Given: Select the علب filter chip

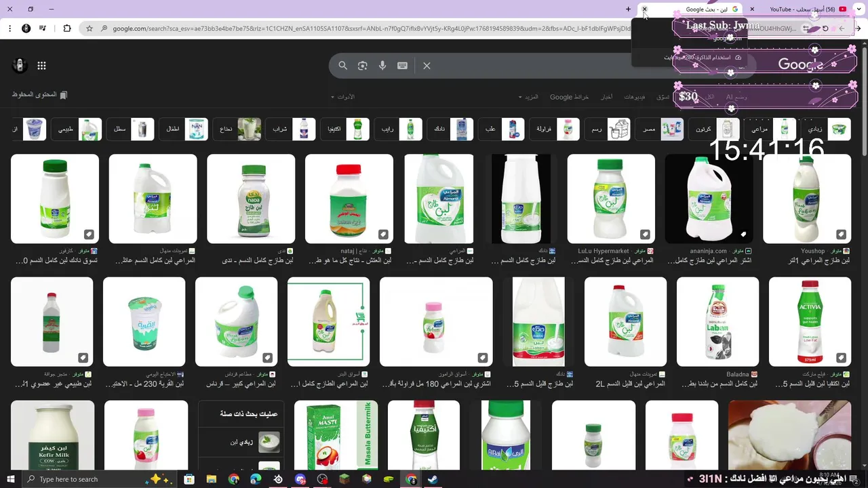Looking at the screenshot, I should pos(502,129).
